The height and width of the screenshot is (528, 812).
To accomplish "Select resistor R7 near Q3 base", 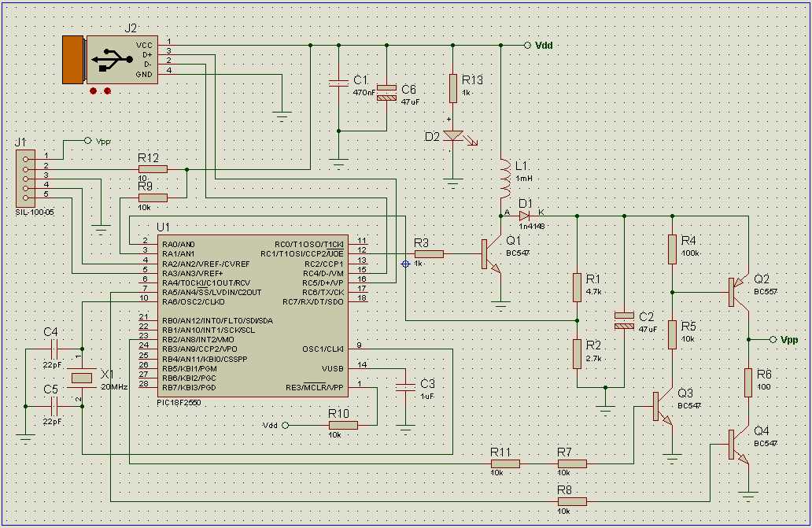I will tap(572, 463).
